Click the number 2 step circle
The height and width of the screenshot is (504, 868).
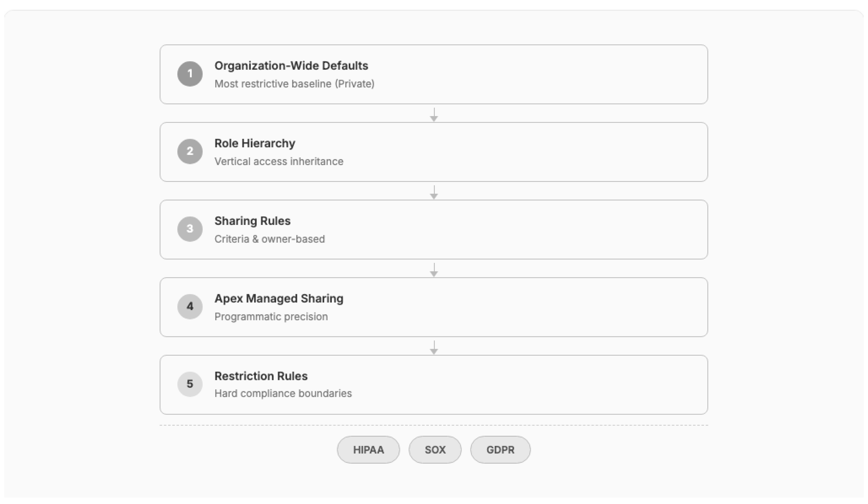click(190, 151)
